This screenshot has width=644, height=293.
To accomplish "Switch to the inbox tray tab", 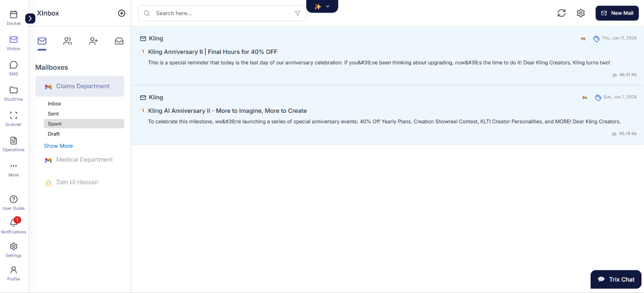I will click(119, 41).
